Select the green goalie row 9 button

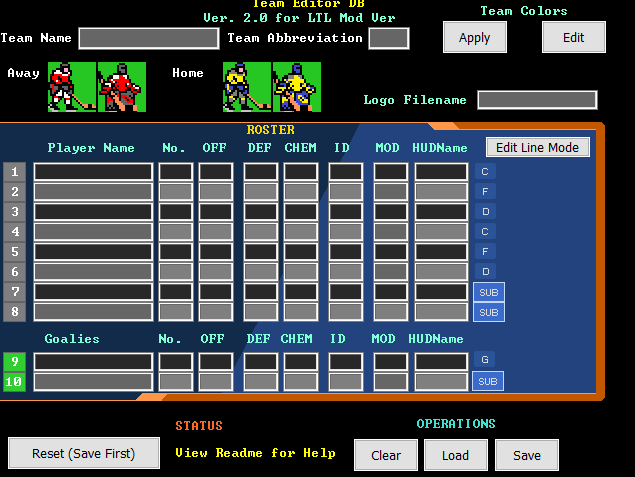[15, 362]
